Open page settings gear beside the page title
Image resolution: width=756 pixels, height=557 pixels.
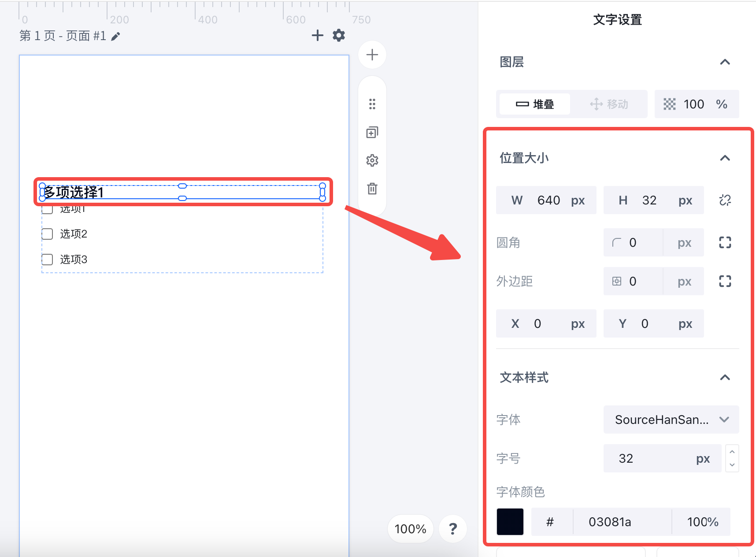339,35
